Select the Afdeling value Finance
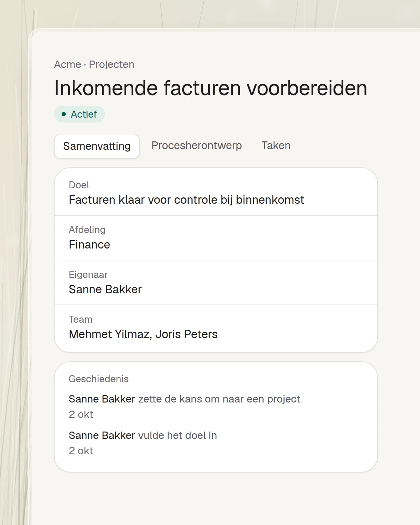This screenshot has width=420, height=525. click(x=90, y=245)
